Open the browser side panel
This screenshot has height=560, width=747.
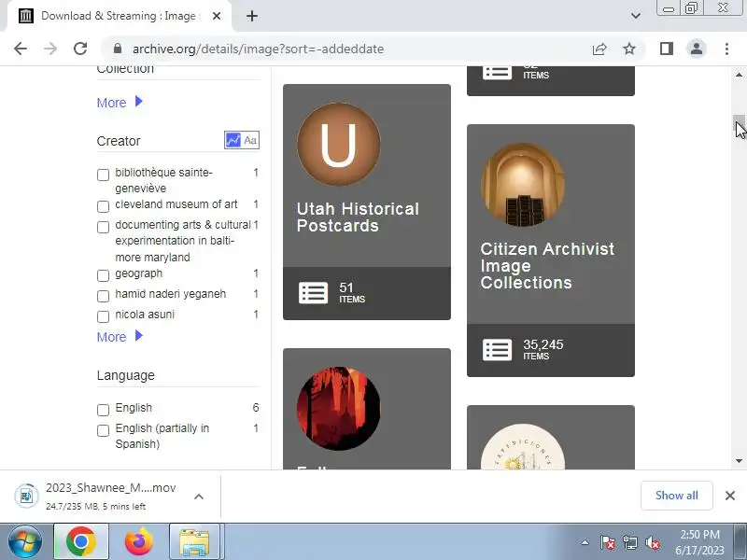[667, 49]
